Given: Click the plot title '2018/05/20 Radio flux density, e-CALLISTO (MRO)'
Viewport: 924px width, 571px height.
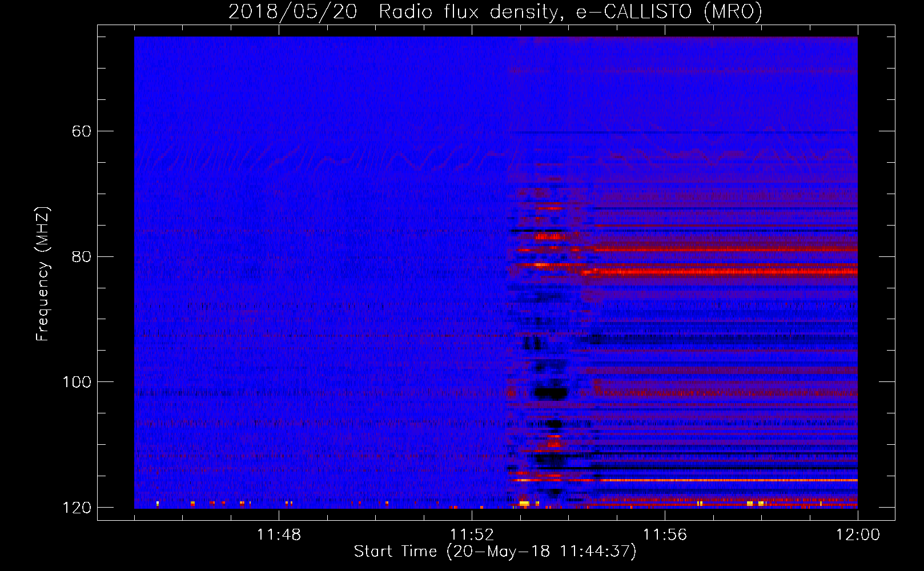Looking at the screenshot, I should 495,11.
